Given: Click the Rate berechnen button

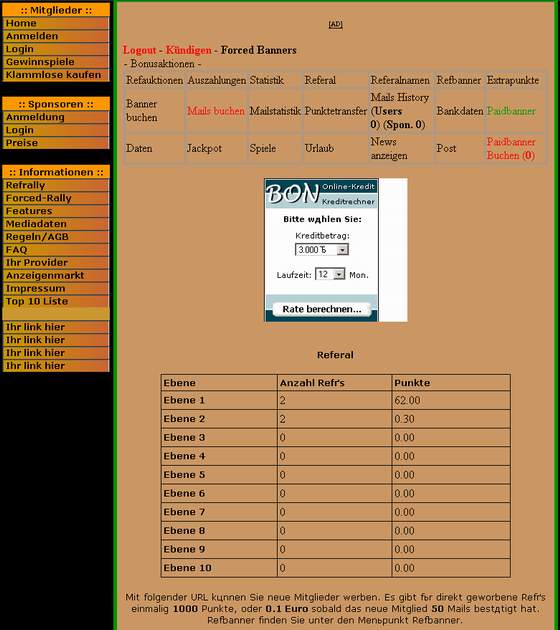Looking at the screenshot, I should [321, 309].
